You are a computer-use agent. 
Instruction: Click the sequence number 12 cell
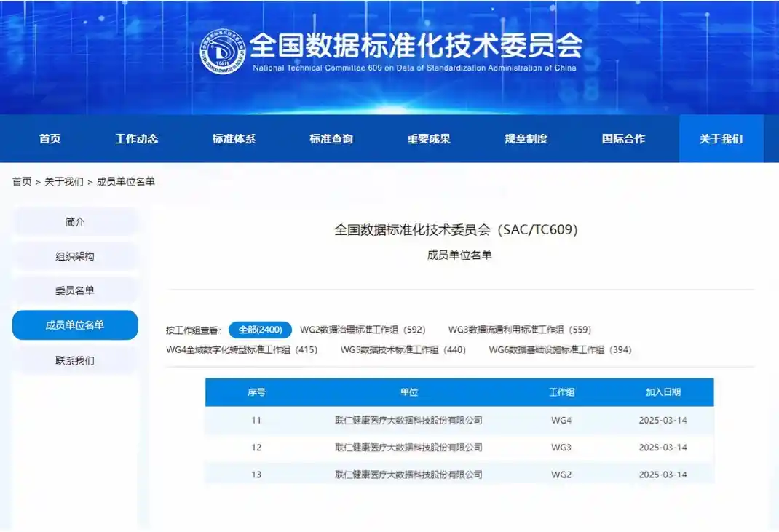256,448
